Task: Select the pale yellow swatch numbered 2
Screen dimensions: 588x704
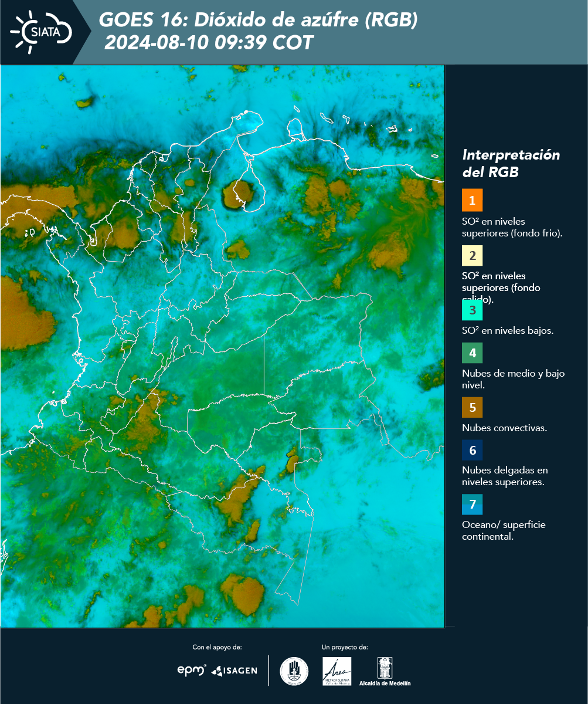Action: (x=472, y=256)
